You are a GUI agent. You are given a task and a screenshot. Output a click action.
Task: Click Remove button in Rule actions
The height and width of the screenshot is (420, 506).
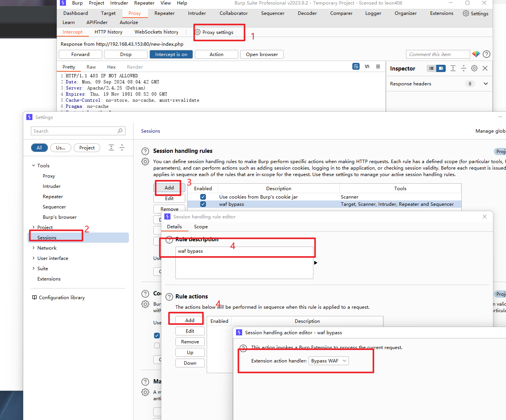[190, 341]
